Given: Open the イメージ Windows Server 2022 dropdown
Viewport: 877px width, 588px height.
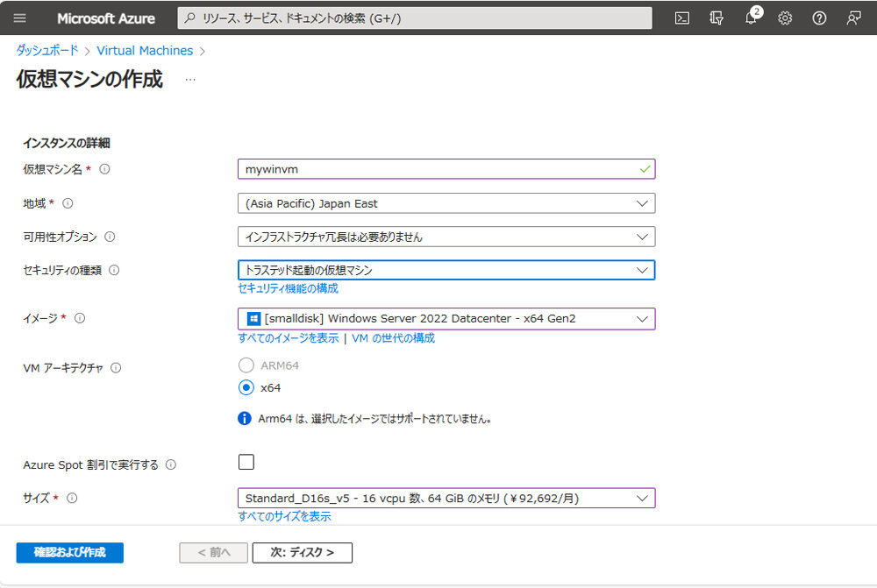Looking at the screenshot, I should pyautogui.click(x=446, y=319).
